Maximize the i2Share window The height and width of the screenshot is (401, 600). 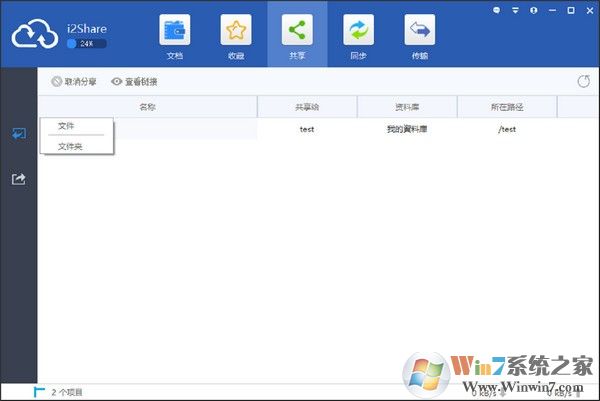(571, 10)
